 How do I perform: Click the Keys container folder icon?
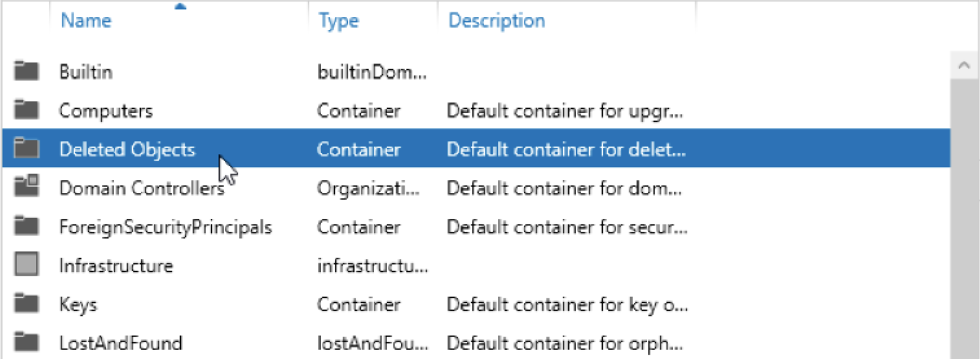pos(27,303)
